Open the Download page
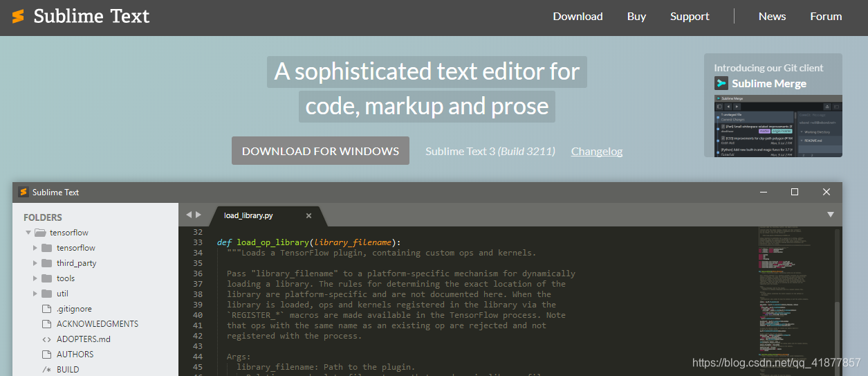Screen dimensions: 868x376 coord(578,17)
